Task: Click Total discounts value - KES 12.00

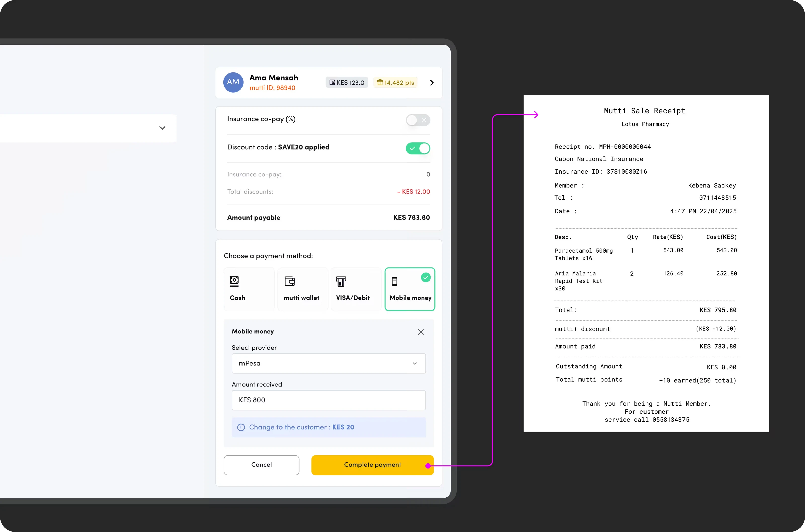Action: tap(414, 191)
